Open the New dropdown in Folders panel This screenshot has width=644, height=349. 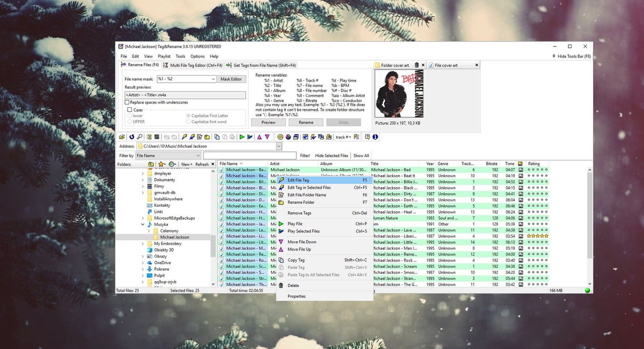[x=186, y=164]
